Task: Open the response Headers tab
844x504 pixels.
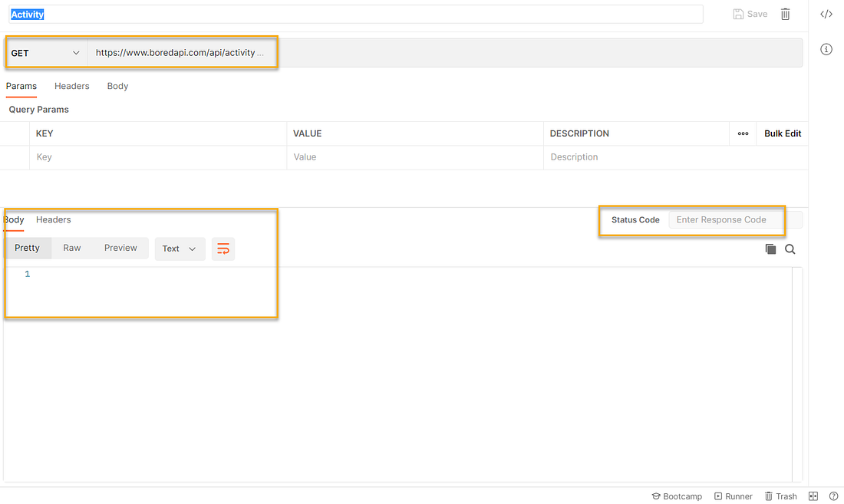Action: (x=53, y=219)
